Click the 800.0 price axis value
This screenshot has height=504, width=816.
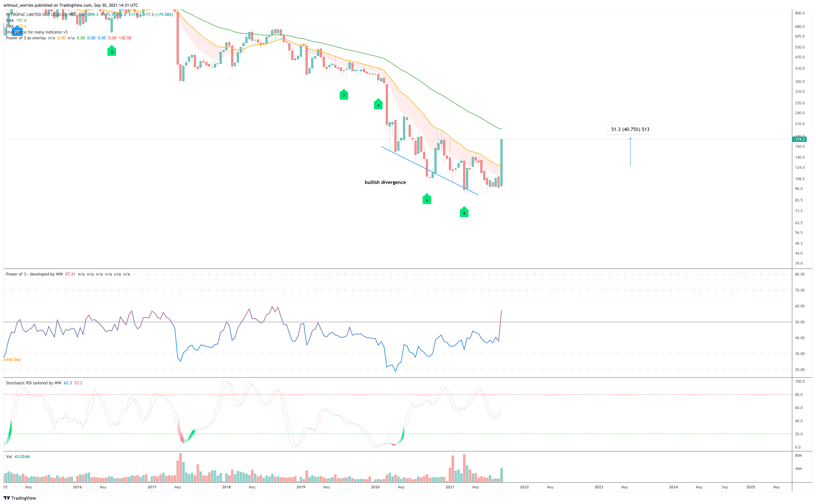[x=800, y=13]
